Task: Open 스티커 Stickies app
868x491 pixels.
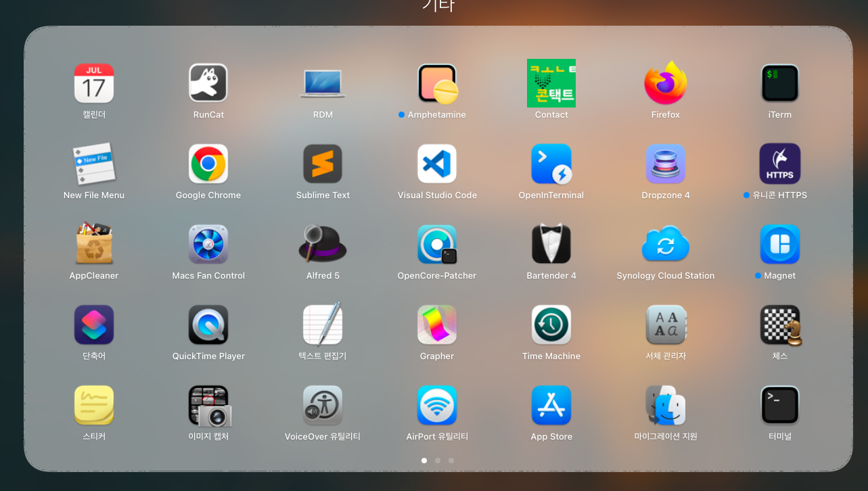Action: pyautogui.click(x=94, y=405)
